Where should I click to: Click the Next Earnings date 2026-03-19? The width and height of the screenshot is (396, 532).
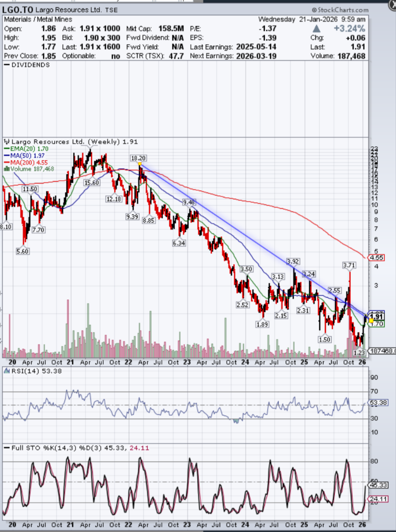(256, 56)
